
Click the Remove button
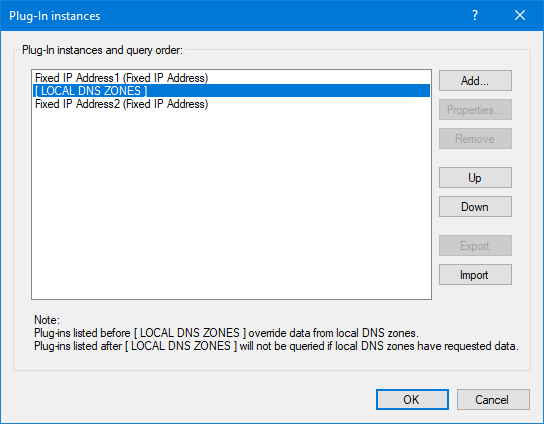[x=475, y=139]
